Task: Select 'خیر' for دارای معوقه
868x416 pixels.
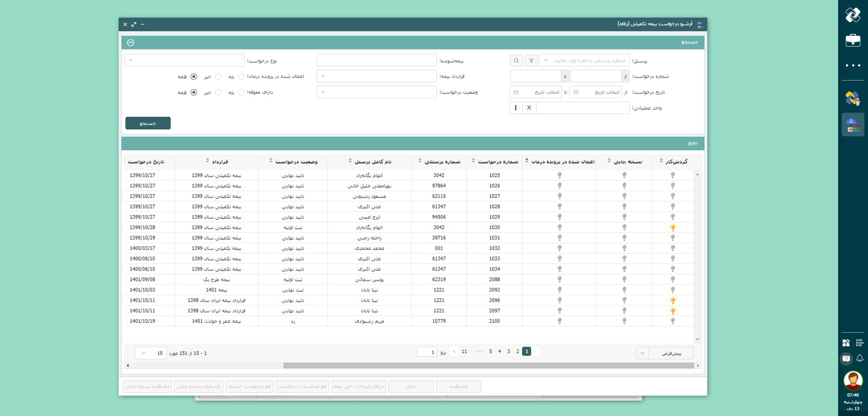Action: coord(218,92)
